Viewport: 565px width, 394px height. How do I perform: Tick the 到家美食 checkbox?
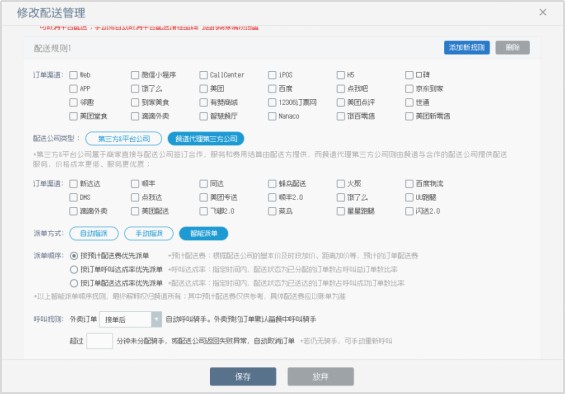135,102
